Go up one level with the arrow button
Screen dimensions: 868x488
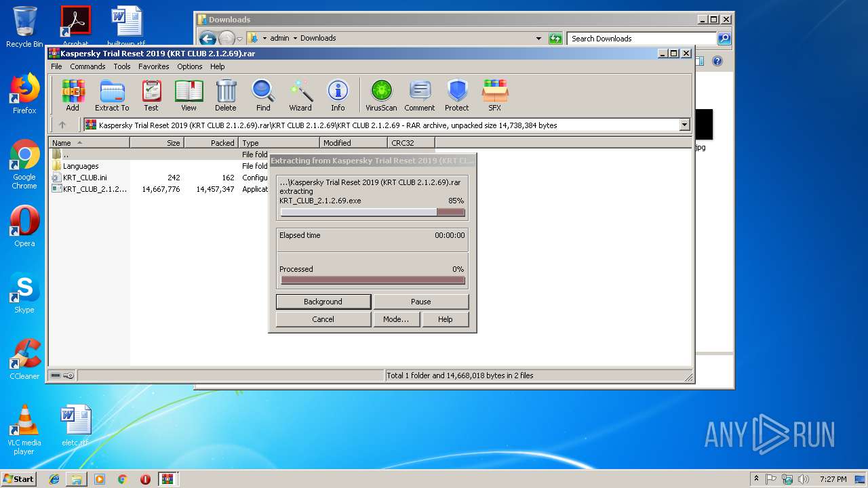coord(62,125)
